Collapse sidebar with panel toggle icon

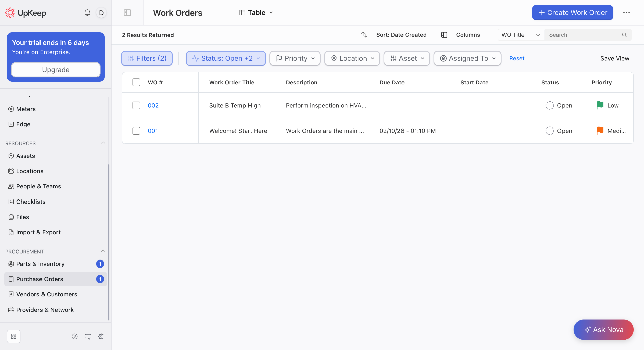point(127,13)
